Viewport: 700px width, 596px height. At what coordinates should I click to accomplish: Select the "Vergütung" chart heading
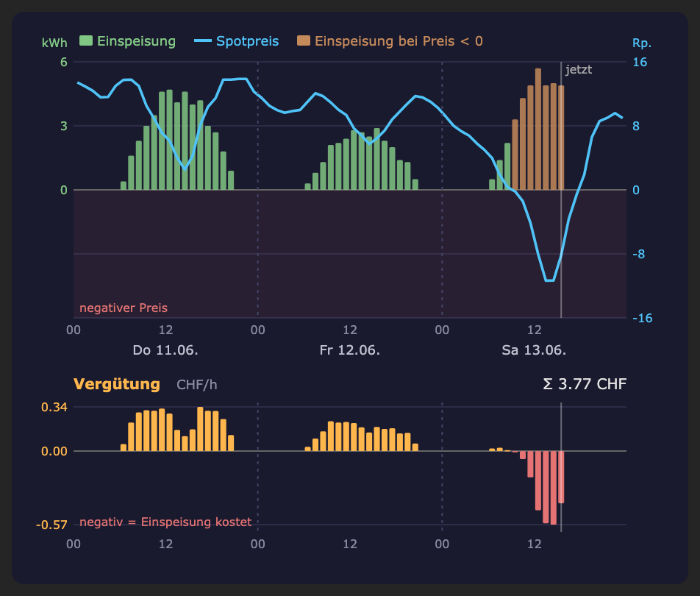pyautogui.click(x=116, y=384)
